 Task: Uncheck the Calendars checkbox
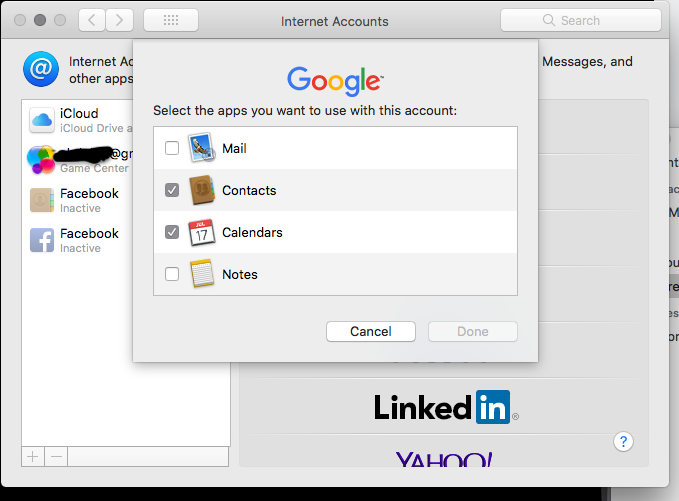pyautogui.click(x=172, y=232)
